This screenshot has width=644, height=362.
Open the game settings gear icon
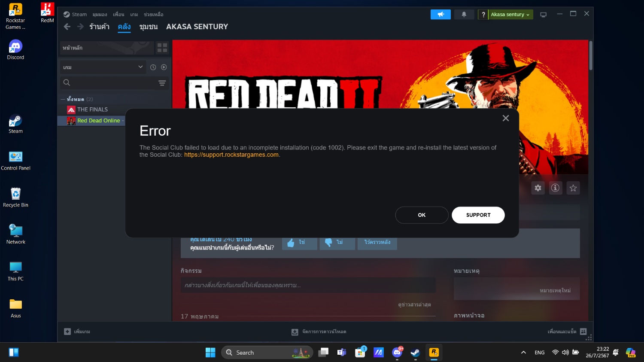pyautogui.click(x=538, y=188)
